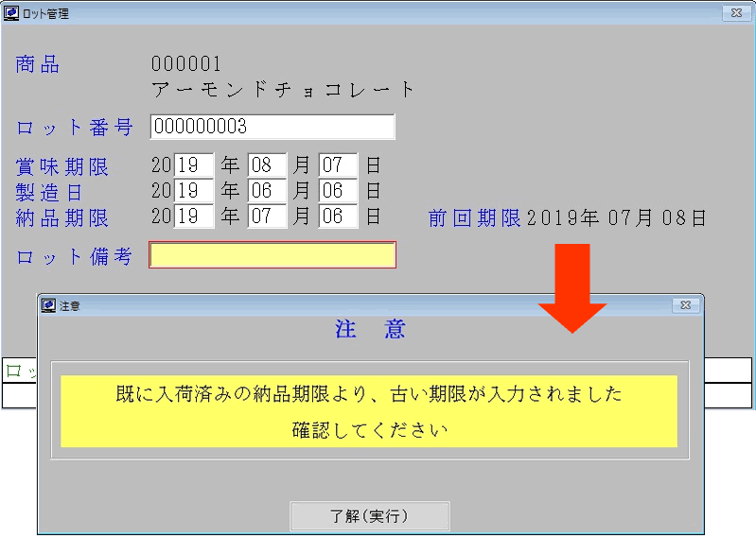Viewport: 756px width, 536px height.
Task: Close the ロット管理 window
Action: tap(736, 13)
